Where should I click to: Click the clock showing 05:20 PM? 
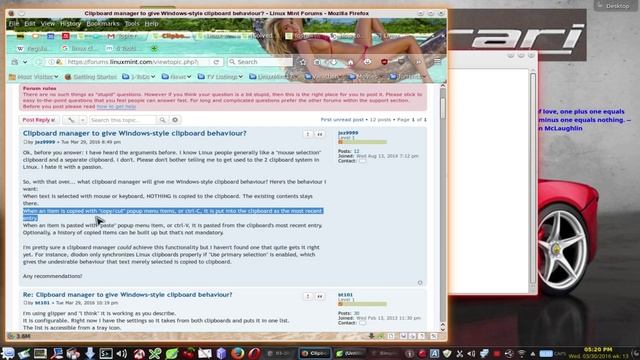[598, 349]
